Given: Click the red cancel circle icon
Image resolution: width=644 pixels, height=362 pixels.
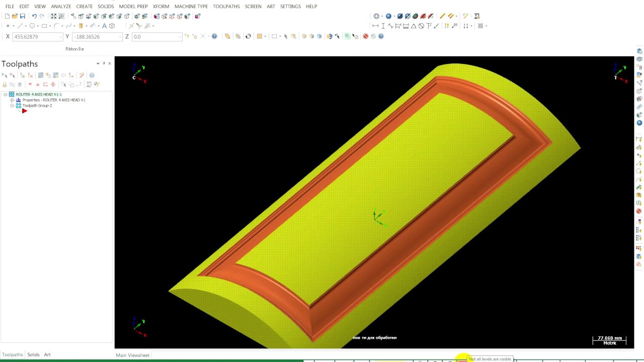Looking at the screenshot, I should click(365, 36).
